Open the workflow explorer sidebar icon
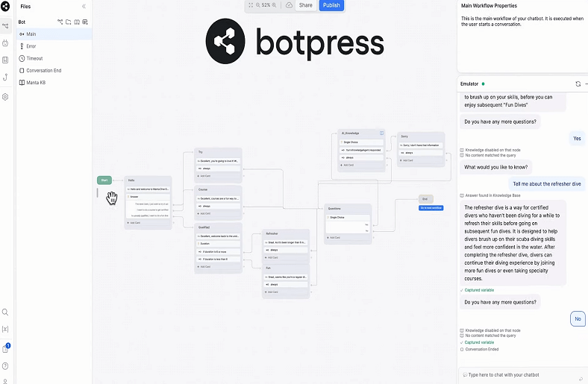 [x=5, y=26]
